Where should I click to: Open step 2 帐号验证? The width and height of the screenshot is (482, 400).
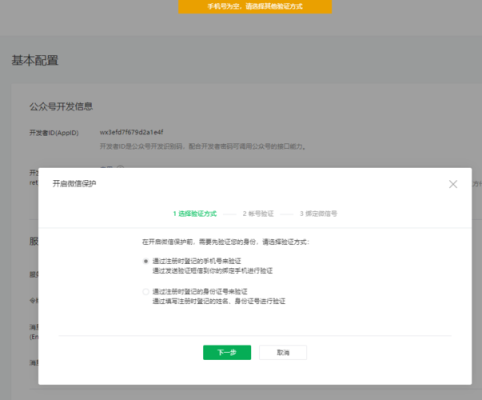(x=258, y=214)
